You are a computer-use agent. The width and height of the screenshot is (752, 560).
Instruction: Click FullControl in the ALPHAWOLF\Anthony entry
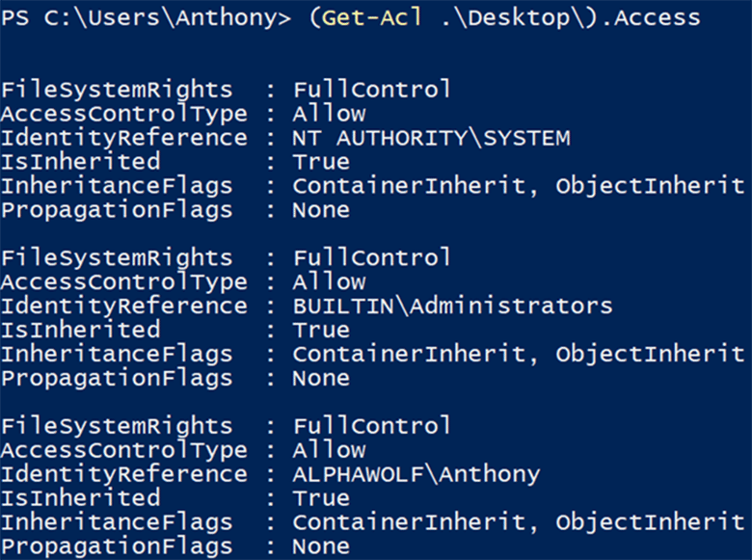(x=371, y=426)
